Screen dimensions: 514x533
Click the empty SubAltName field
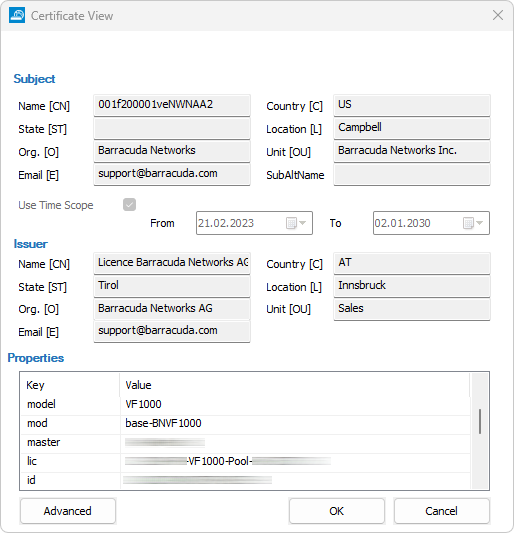(x=412, y=174)
